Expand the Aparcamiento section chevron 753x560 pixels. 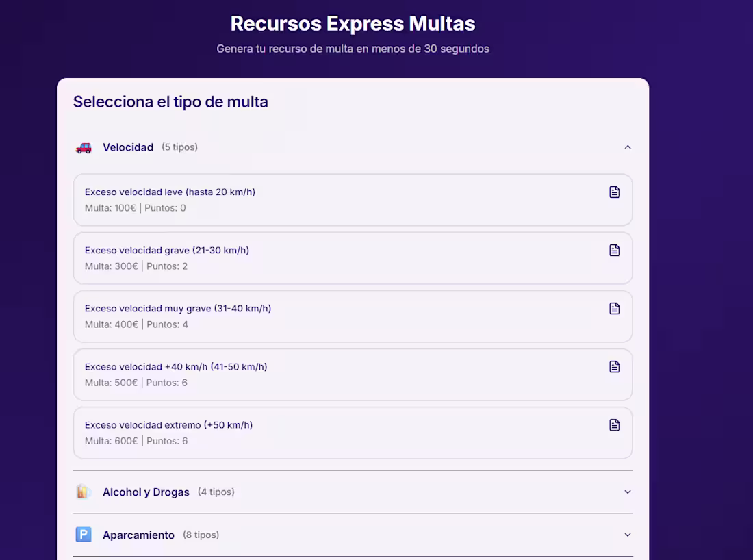[x=628, y=535]
